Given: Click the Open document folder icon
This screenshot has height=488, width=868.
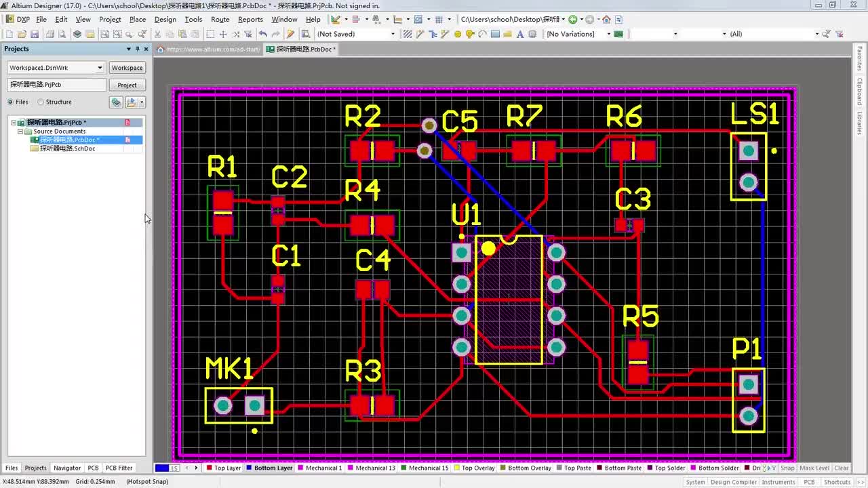Looking at the screenshot, I should click(22, 34).
